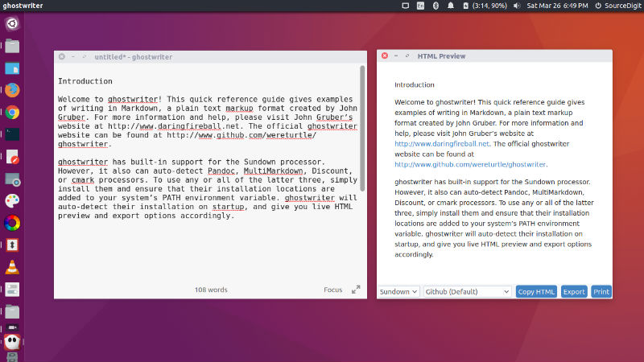Open the Trash icon in the launcher
The width and height of the screenshot is (644, 362).
click(x=12, y=356)
